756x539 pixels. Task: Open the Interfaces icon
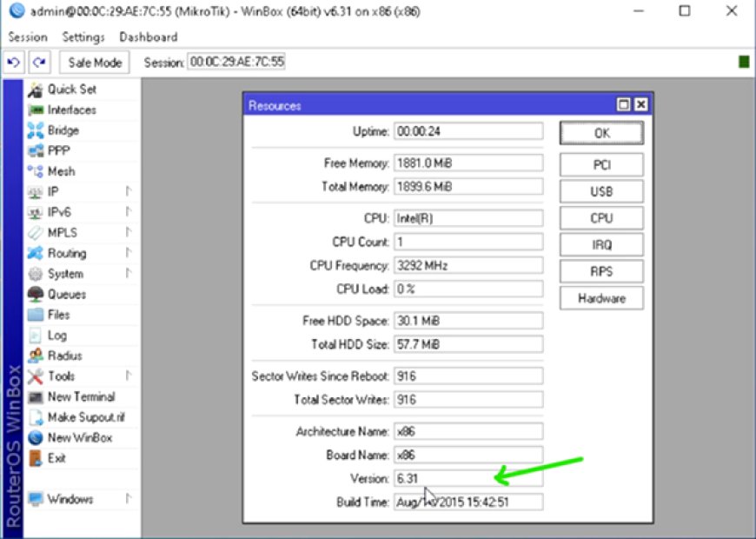pyautogui.click(x=36, y=110)
